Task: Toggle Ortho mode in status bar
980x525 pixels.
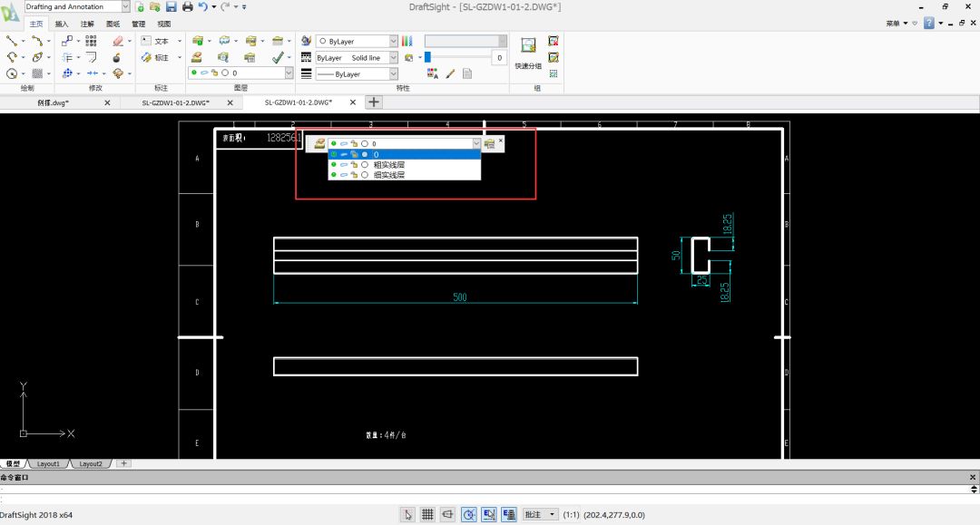Action: [x=447, y=514]
